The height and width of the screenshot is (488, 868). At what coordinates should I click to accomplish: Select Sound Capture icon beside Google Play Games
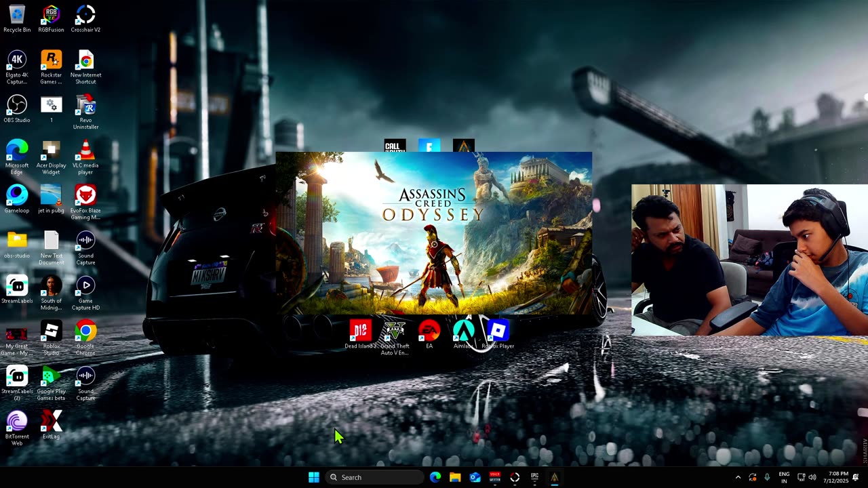tap(85, 384)
